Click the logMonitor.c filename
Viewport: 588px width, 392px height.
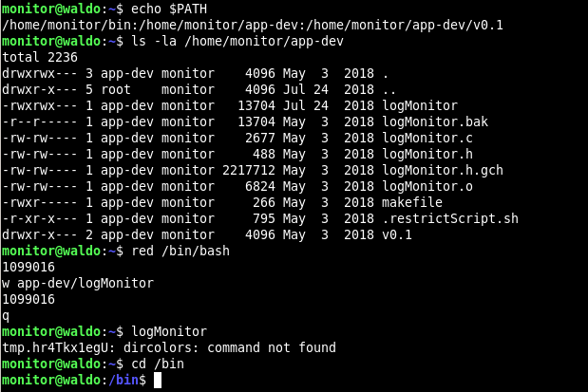coord(427,138)
